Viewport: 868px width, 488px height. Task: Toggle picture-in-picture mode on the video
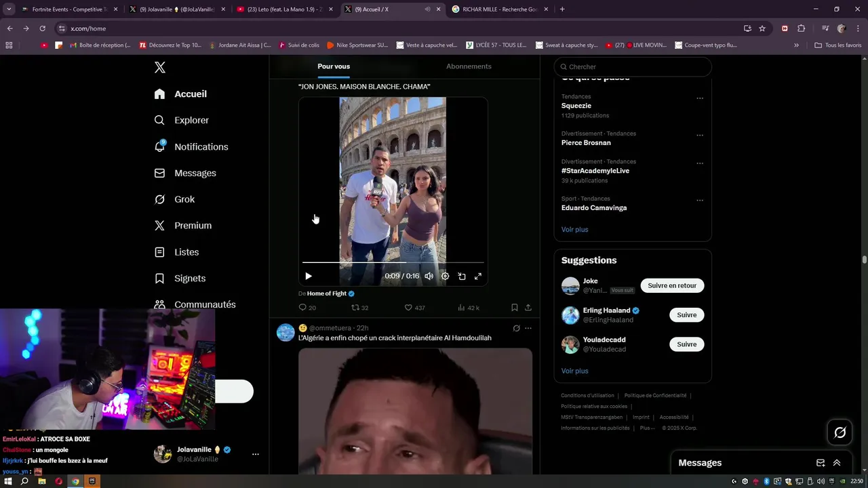462,276
